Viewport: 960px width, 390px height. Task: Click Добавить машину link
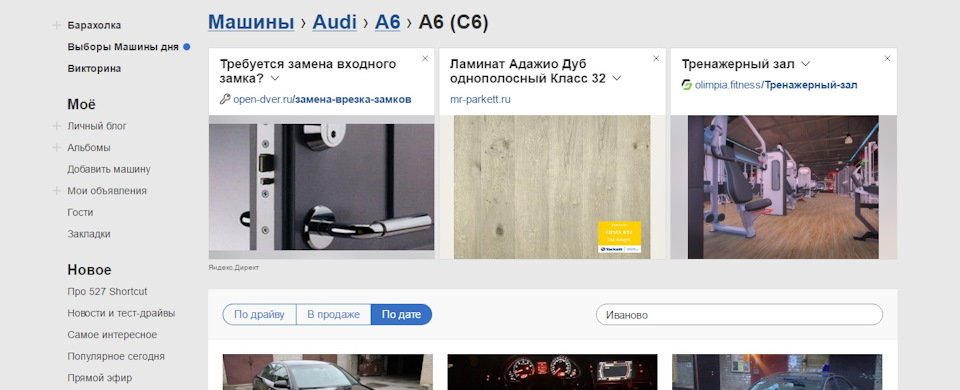click(109, 169)
